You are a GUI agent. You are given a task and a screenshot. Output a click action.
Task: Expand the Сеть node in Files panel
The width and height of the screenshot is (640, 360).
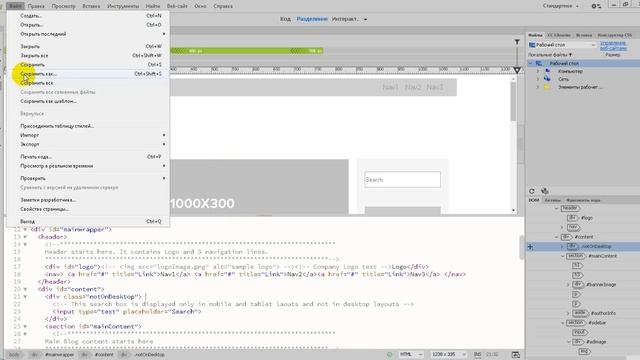point(538,79)
